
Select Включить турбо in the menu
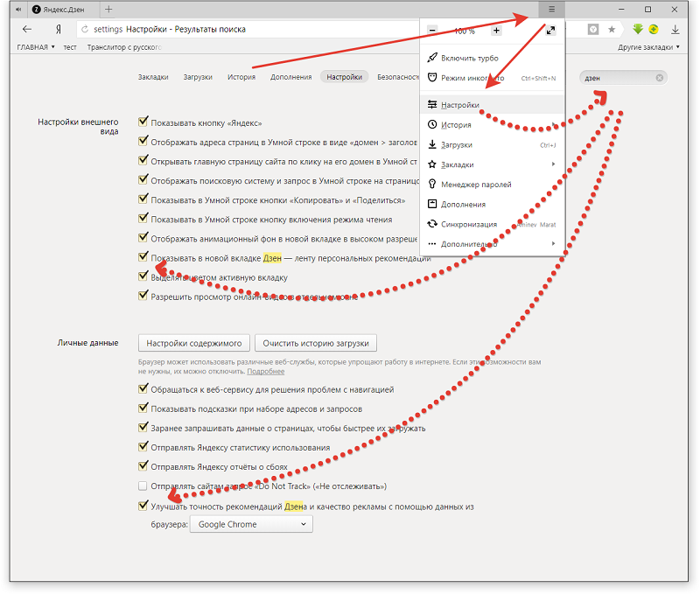(x=493, y=58)
